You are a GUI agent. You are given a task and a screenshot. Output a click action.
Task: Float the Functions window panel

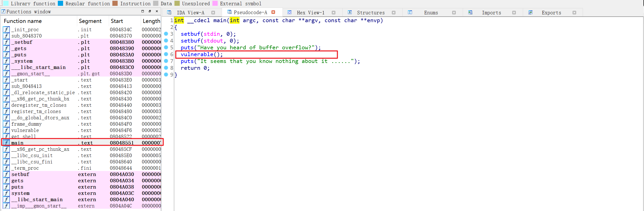pyautogui.click(x=150, y=11)
